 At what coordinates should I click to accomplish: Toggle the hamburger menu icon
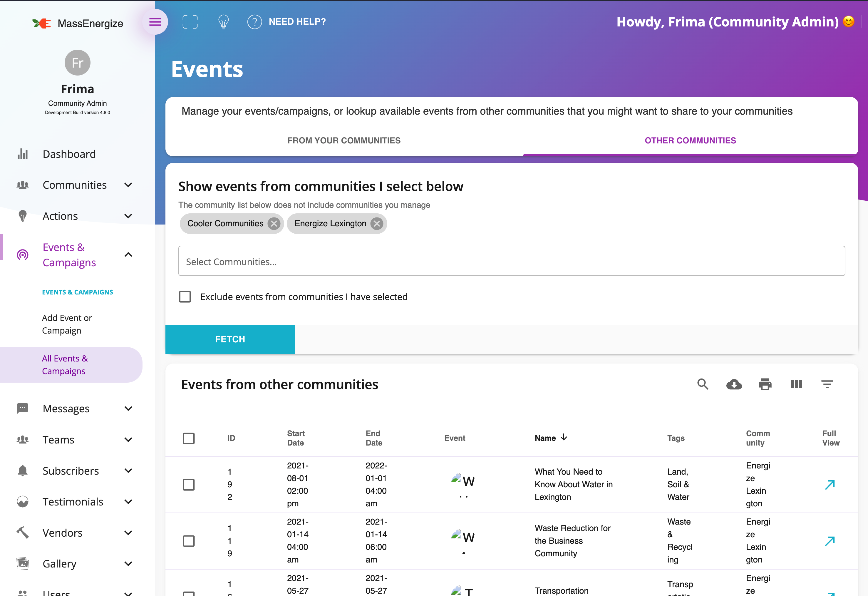point(155,22)
